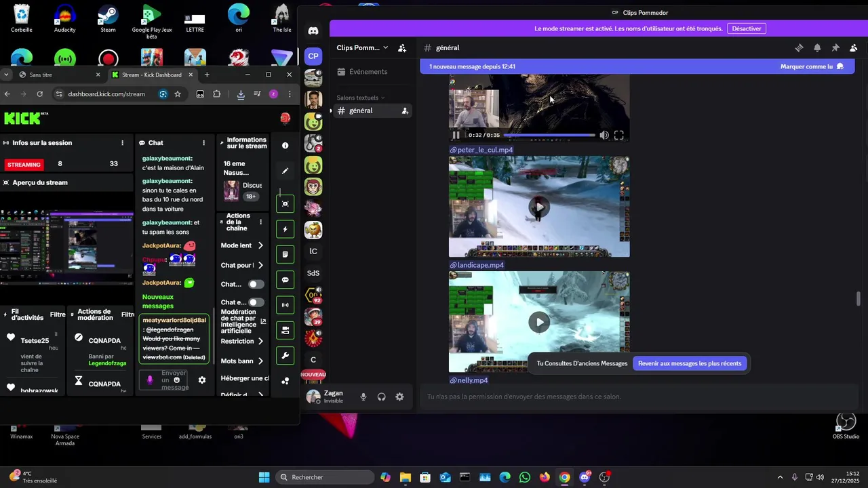The image size is (868, 488).
Task: Open Discord direct messages home icon
Action: [313, 30]
